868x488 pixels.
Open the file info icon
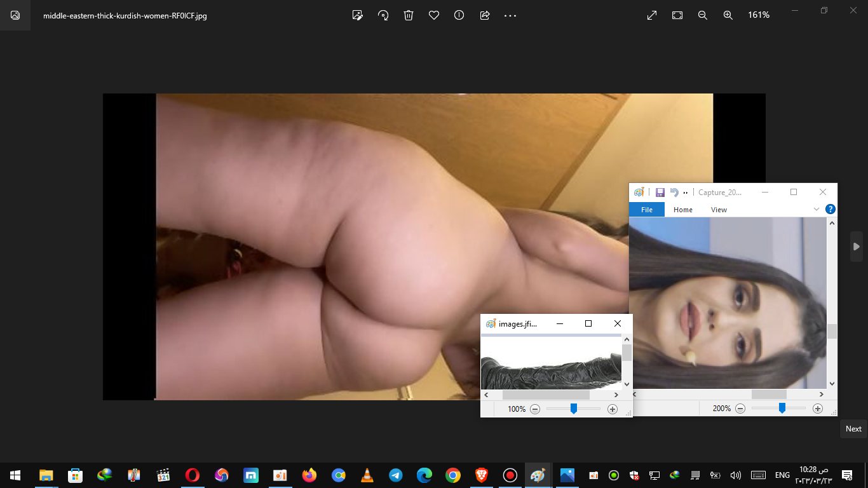pos(459,15)
